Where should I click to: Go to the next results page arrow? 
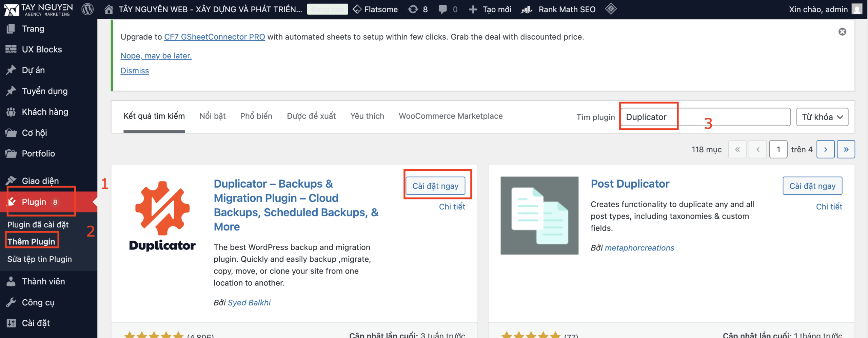point(825,149)
